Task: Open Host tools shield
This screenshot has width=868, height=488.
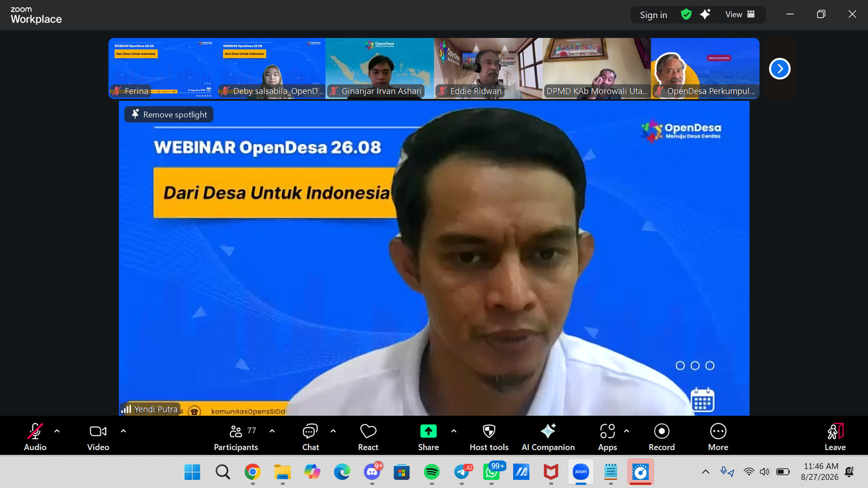Action: 489,436
